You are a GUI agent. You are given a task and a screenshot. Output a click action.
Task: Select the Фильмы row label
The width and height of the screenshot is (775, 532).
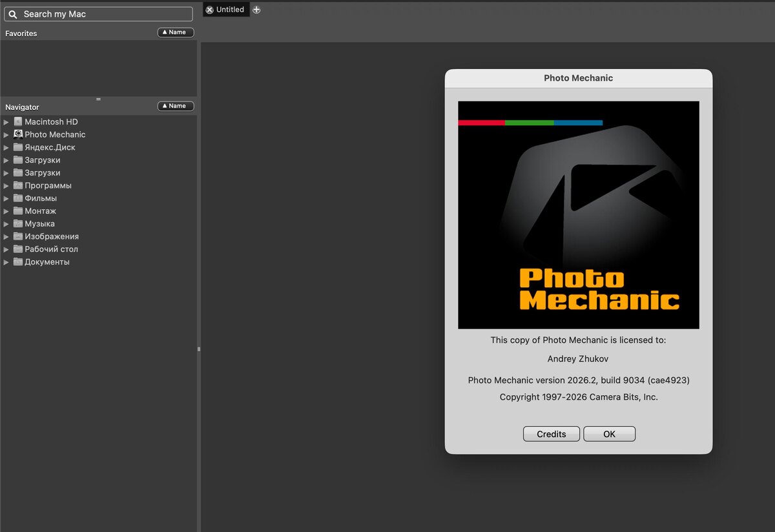41,198
